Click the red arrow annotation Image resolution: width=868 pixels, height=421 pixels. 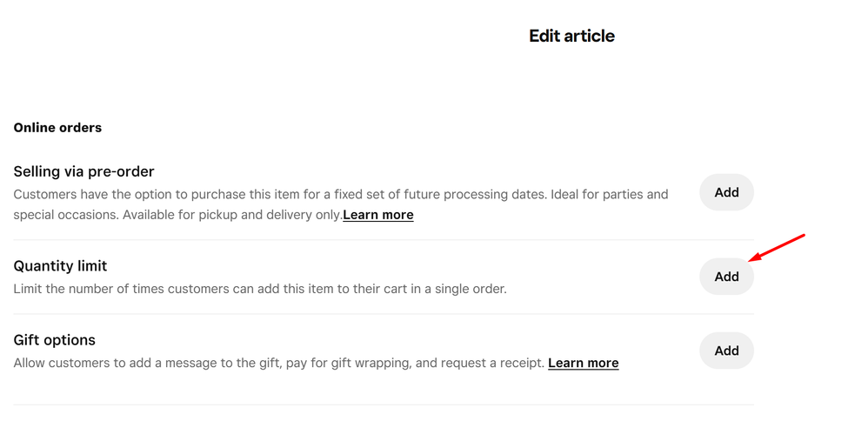click(x=778, y=247)
